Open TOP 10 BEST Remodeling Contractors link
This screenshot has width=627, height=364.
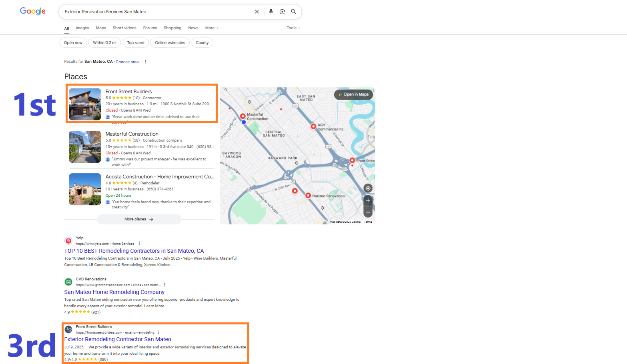pos(134,251)
